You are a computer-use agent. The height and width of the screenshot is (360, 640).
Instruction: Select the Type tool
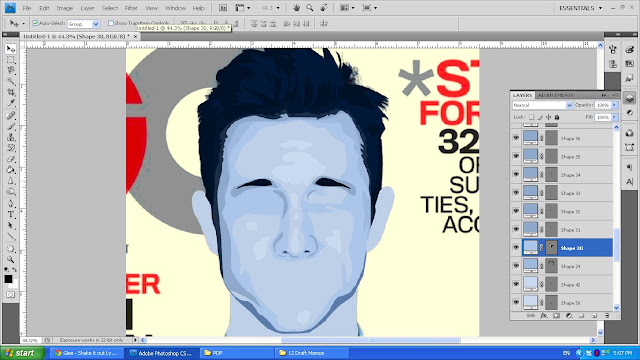[x=11, y=215]
